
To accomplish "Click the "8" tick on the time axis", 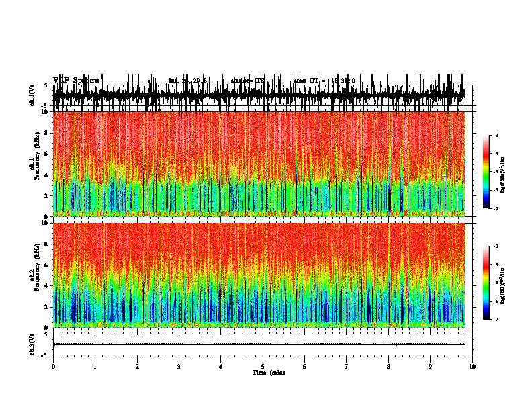I will (x=388, y=367).
